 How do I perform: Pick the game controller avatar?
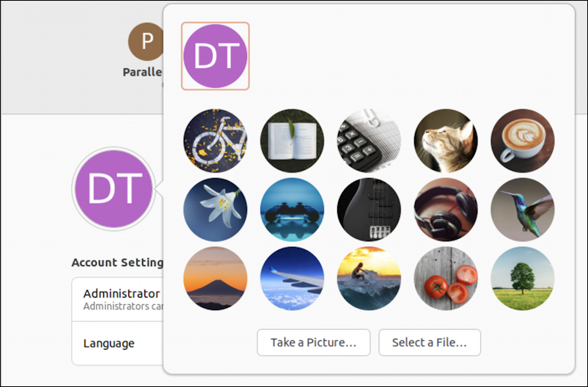pyautogui.click(x=292, y=210)
